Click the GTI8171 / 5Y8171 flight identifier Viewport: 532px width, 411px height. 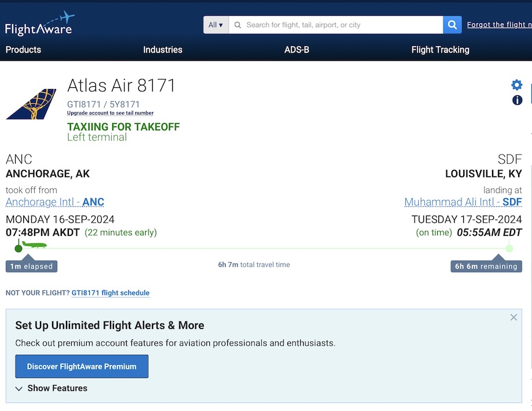[x=103, y=104]
